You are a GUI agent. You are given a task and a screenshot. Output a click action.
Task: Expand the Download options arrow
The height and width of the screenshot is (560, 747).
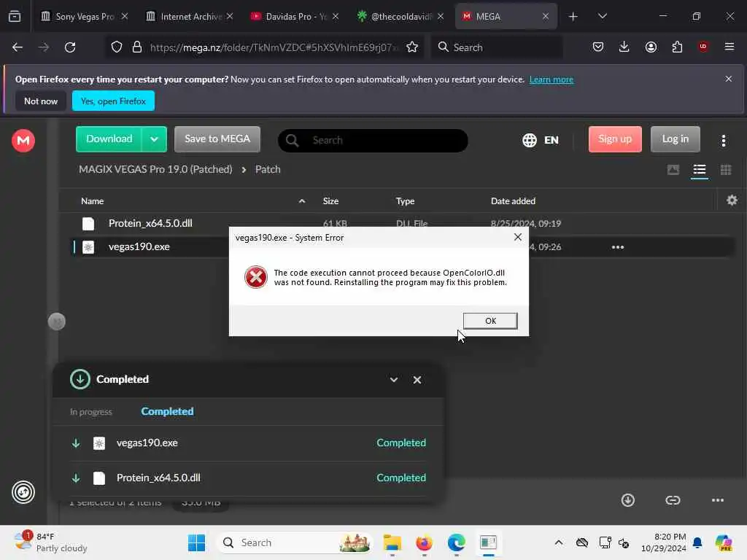coord(155,139)
